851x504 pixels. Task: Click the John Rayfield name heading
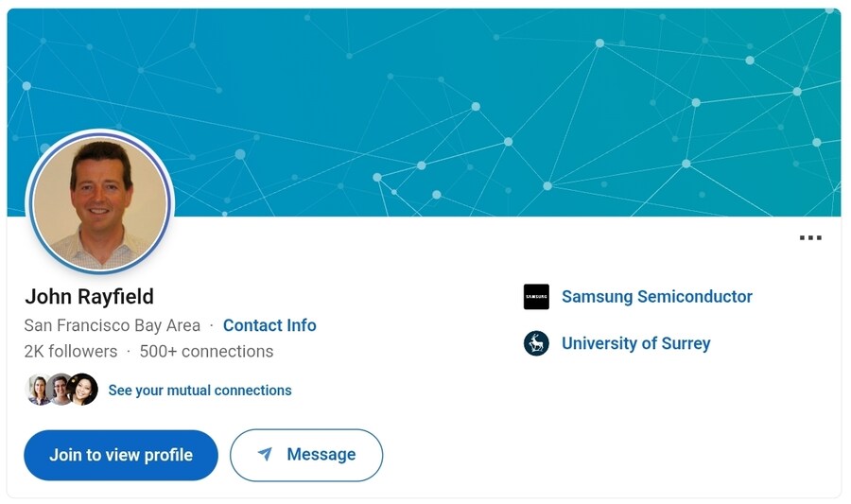[x=89, y=296]
